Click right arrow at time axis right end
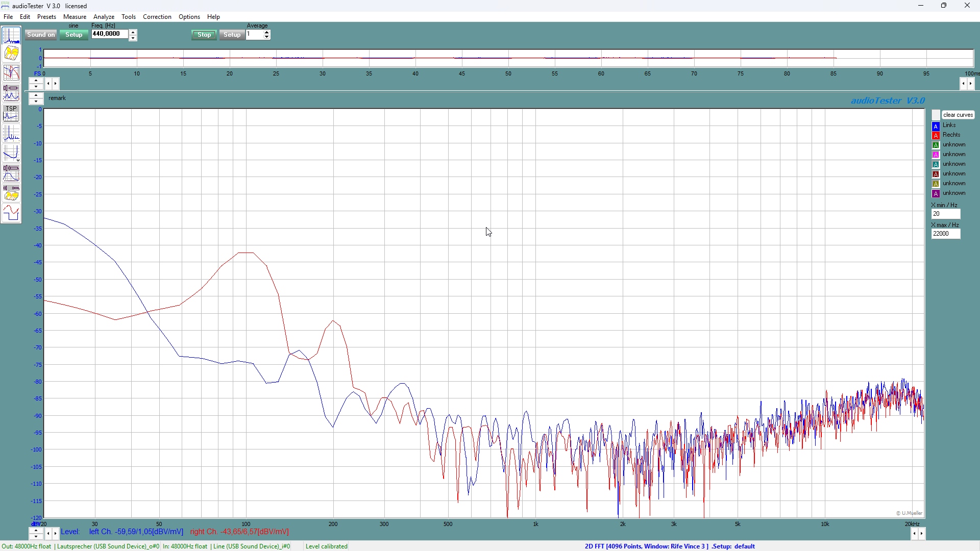The width and height of the screenshot is (980, 551). pos(971,84)
